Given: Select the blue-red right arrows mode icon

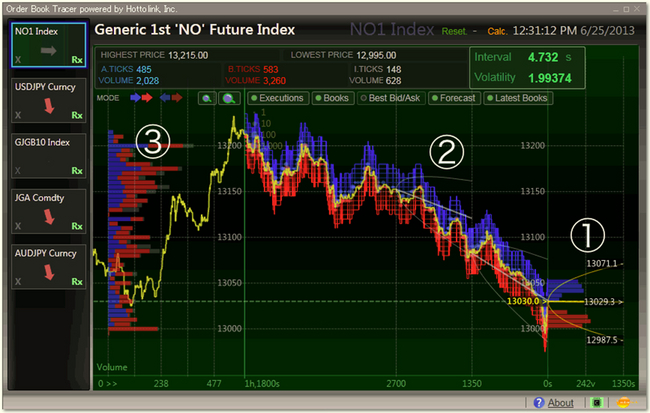Looking at the screenshot, I should click(142, 99).
